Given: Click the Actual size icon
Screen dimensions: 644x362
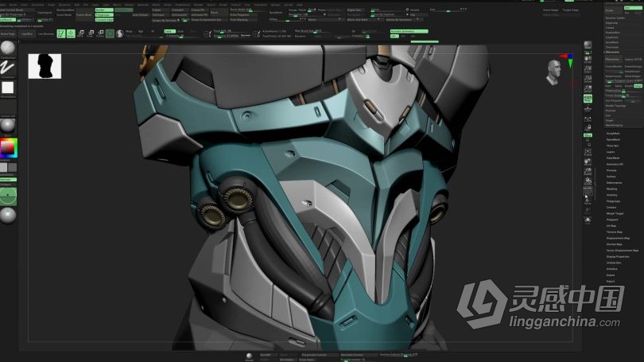Looking at the screenshot, I should point(588,79).
